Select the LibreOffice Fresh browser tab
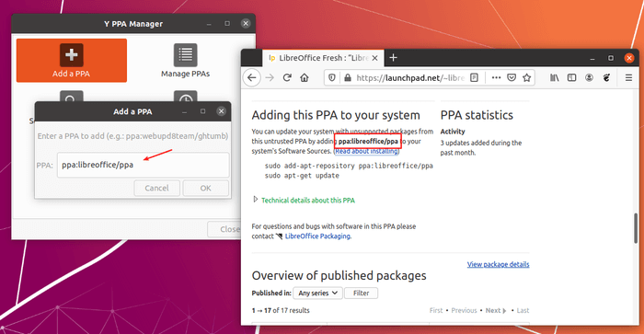This screenshot has height=334, width=644. coord(323,58)
